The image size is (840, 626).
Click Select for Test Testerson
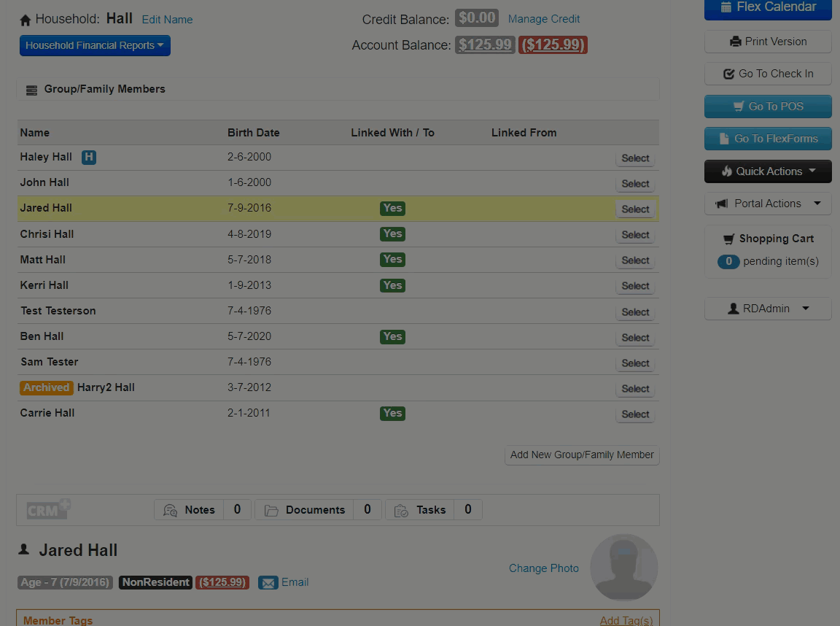(x=635, y=312)
